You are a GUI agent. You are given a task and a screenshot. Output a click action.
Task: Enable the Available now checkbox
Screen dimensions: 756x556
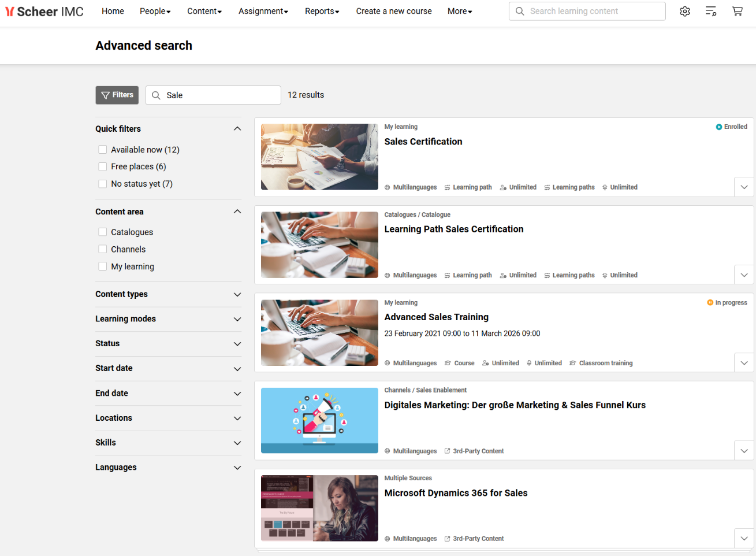(103, 150)
